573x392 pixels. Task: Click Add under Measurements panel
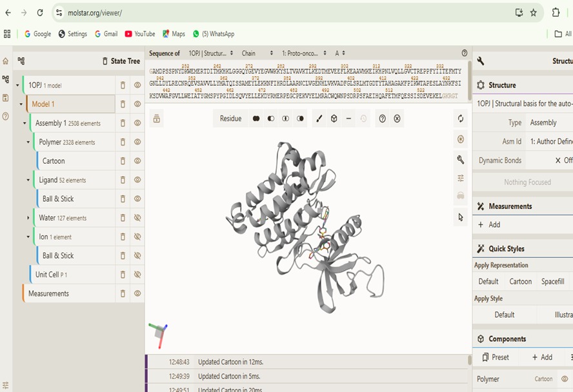(489, 225)
